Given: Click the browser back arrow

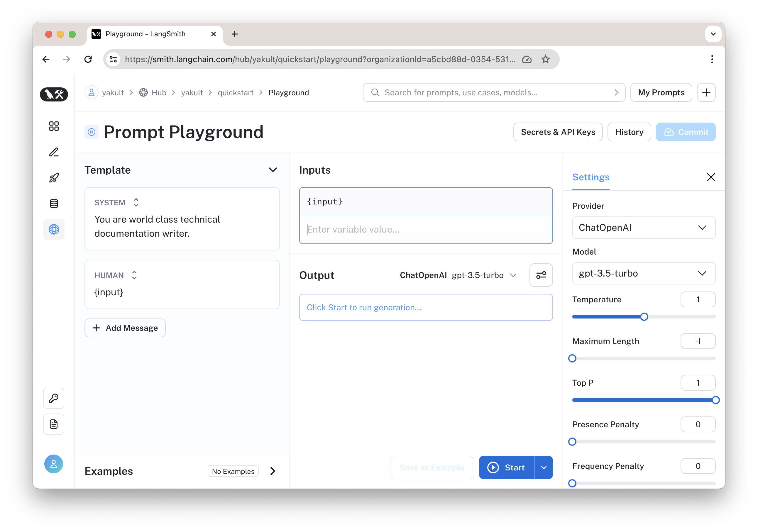Looking at the screenshot, I should click(x=46, y=60).
